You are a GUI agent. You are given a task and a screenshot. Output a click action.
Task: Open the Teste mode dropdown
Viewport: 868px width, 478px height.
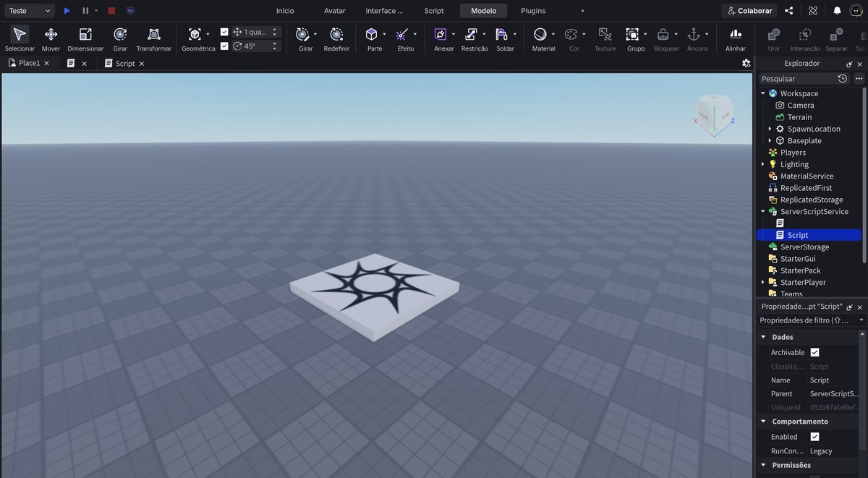(x=28, y=11)
